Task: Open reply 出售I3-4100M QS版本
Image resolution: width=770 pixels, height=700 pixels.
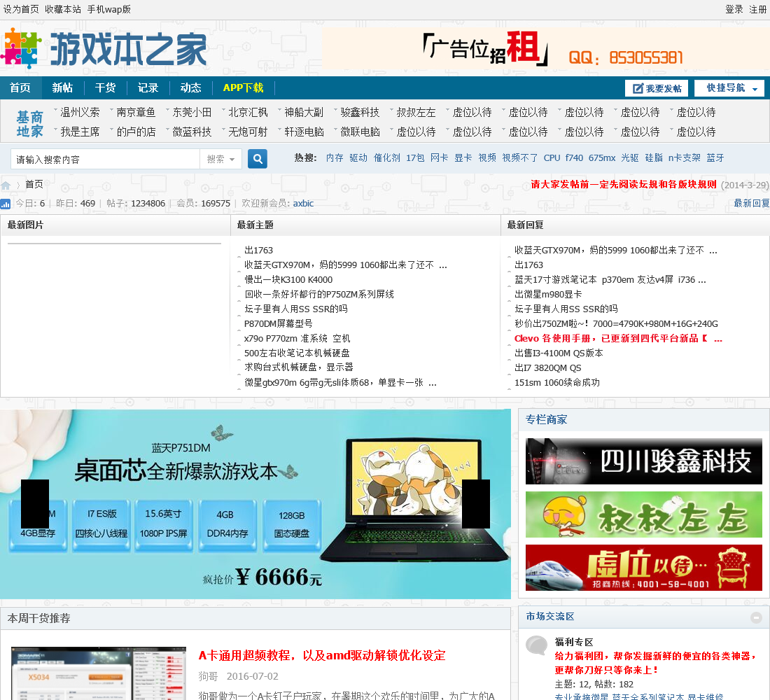Action: [x=559, y=353]
